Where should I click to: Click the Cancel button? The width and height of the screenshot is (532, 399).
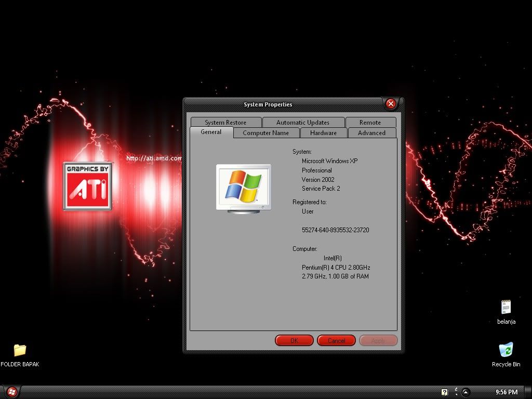pos(336,340)
